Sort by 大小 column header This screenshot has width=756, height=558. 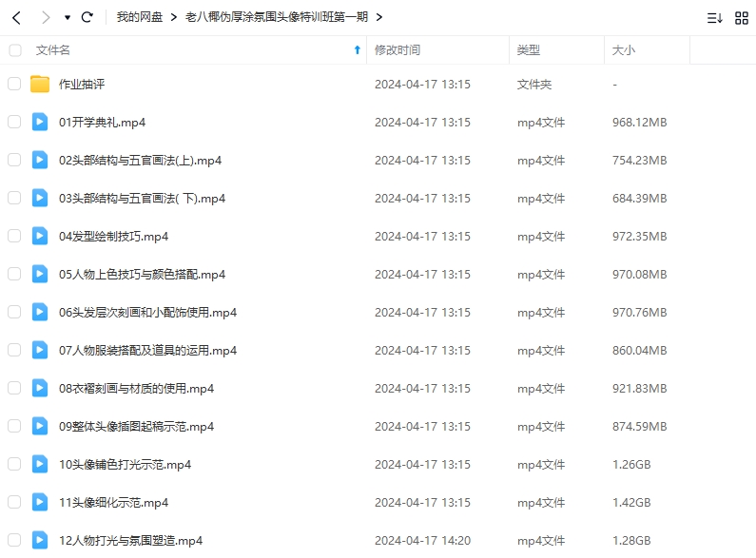pos(624,49)
